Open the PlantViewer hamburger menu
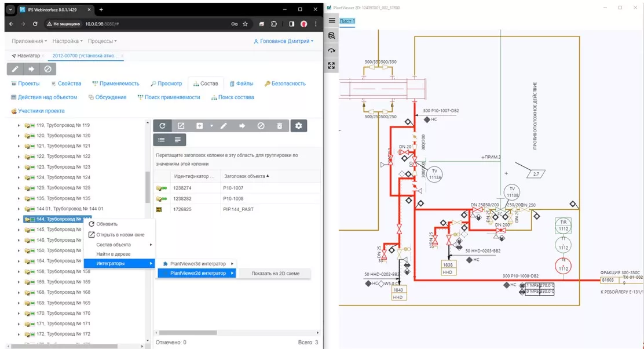This screenshot has height=349, width=644. click(332, 20)
